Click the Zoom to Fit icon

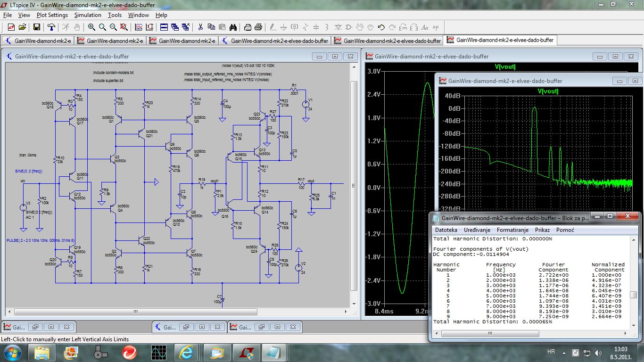pyautogui.click(x=125, y=27)
